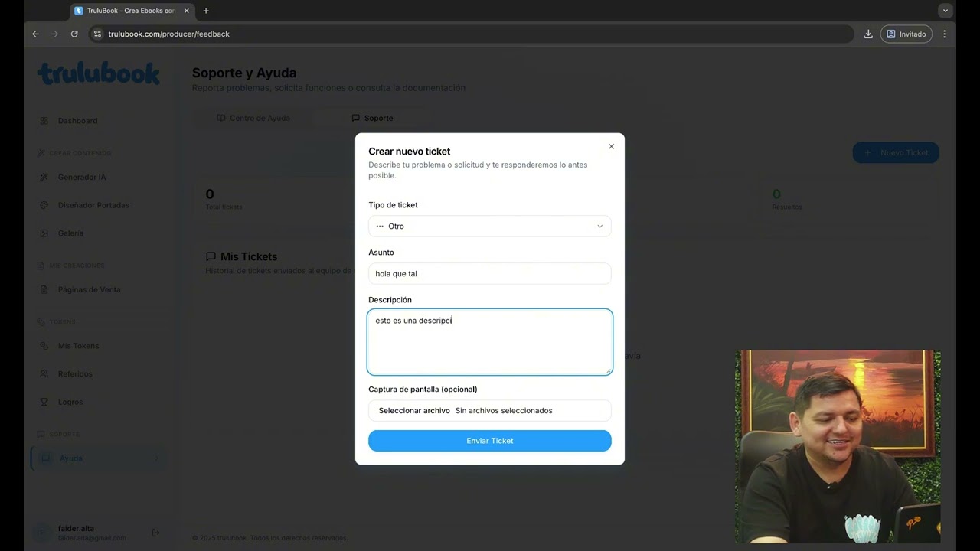
Task: Click the Referidos icon
Action: (x=44, y=374)
